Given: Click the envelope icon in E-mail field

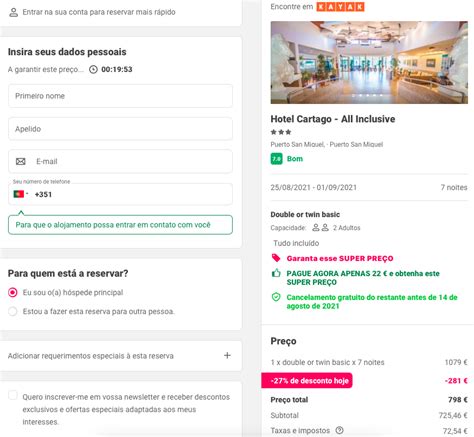Looking at the screenshot, I should (x=21, y=161).
